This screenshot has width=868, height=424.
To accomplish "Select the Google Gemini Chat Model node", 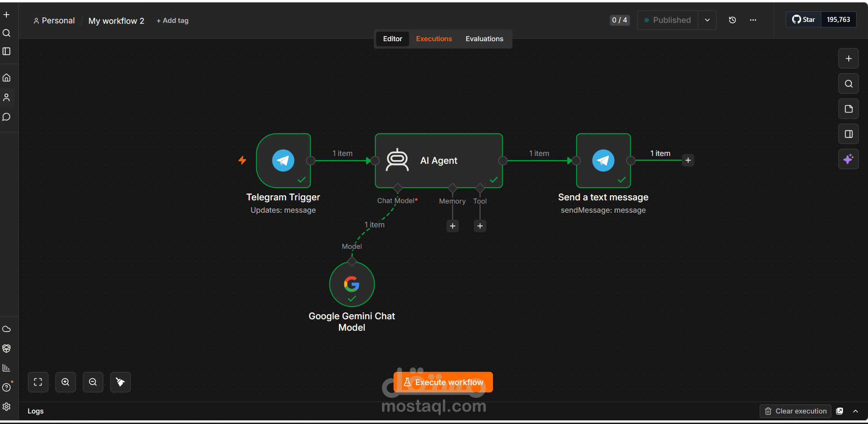I will tap(352, 284).
